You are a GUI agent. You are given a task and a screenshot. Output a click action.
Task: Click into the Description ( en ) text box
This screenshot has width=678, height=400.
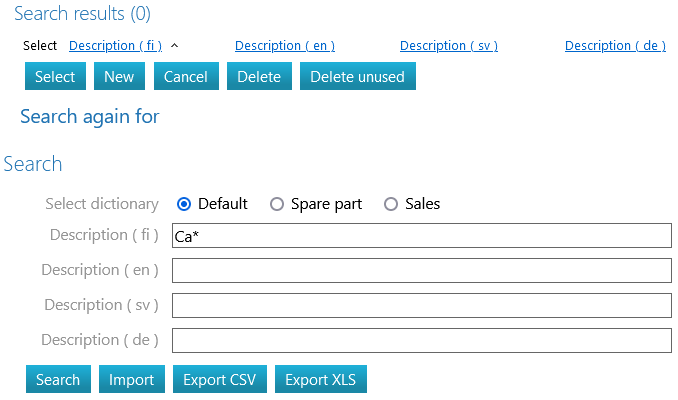coord(421,271)
